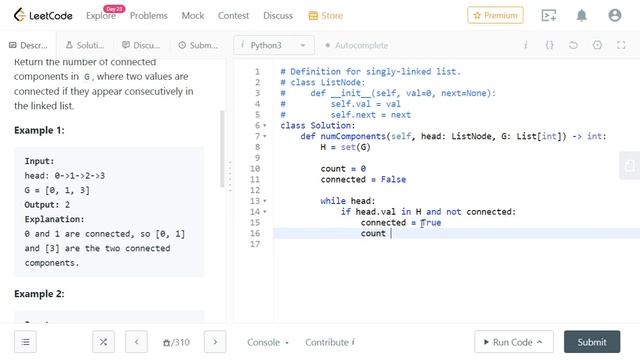Click line number 17 in the gutter
This screenshot has height=360, width=640.
click(255, 244)
